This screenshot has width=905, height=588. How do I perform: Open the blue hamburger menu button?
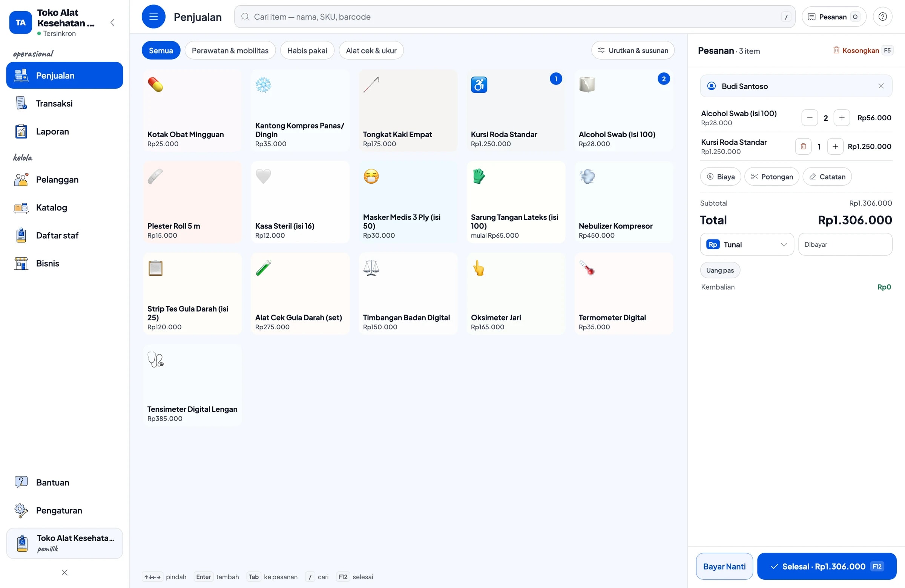tap(153, 17)
